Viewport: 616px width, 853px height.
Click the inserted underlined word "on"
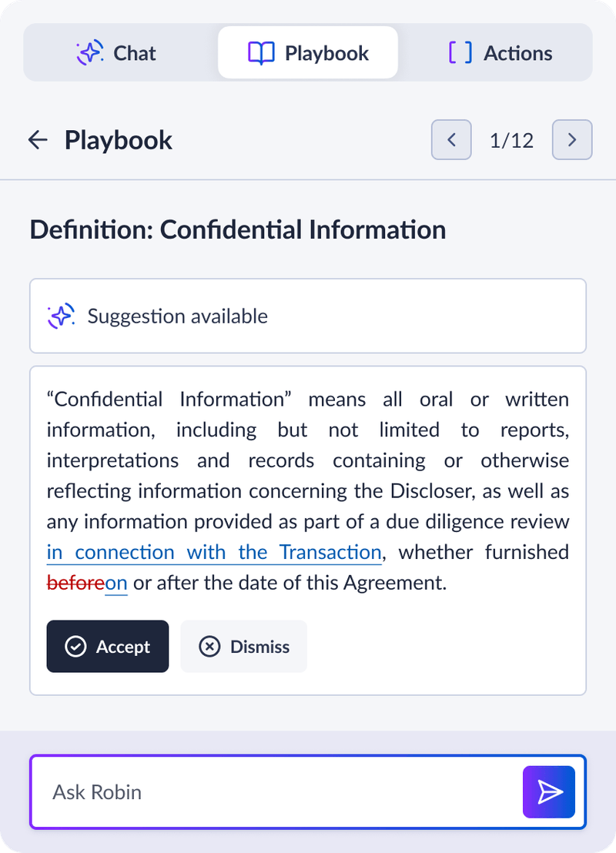click(116, 583)
